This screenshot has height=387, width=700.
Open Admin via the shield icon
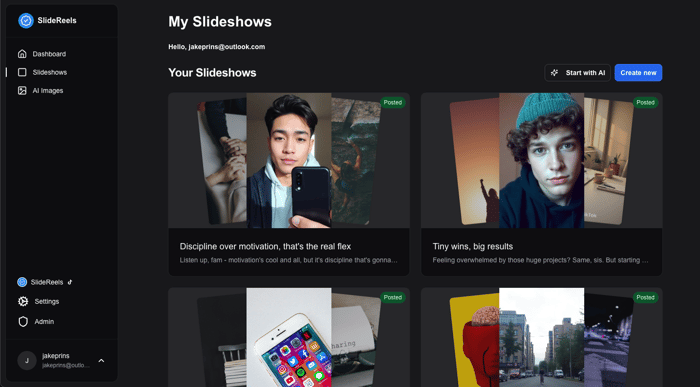(23, 321)
